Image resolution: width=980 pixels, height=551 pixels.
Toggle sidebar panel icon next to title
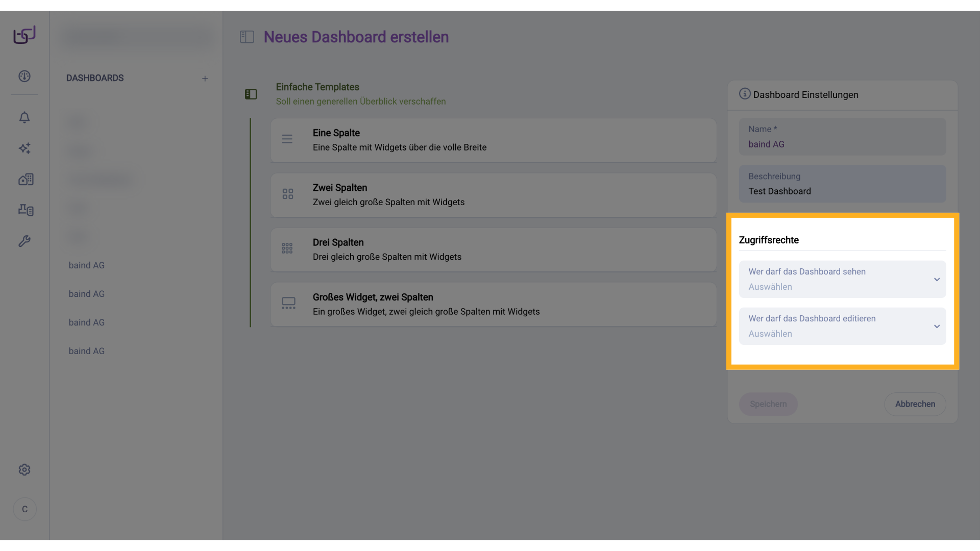point(247,37)
